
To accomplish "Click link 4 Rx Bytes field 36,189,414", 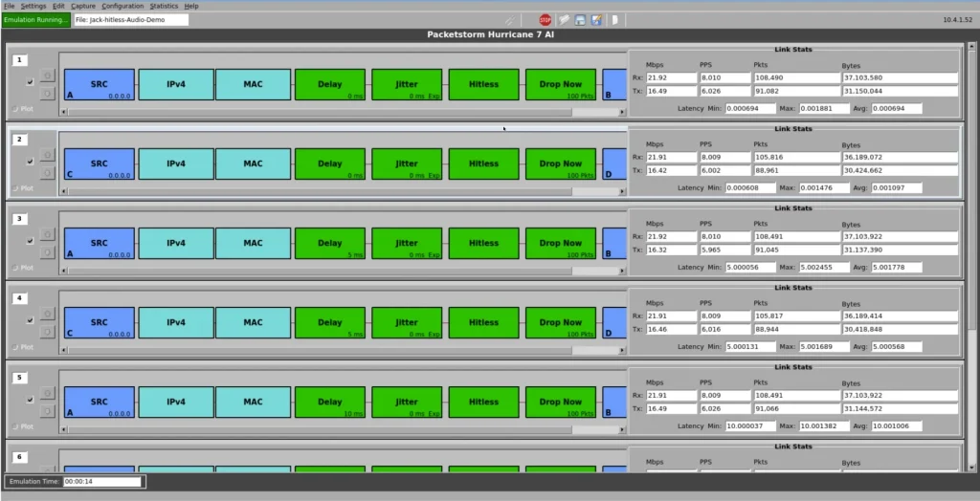I will tap(900, 316).
